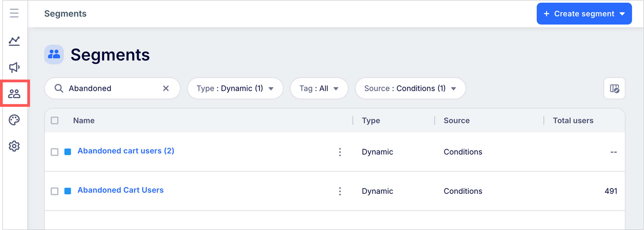Viewport: 644px width, 230px height.
Task: Clear the Abandoned search text
Action: coord(166,88)
